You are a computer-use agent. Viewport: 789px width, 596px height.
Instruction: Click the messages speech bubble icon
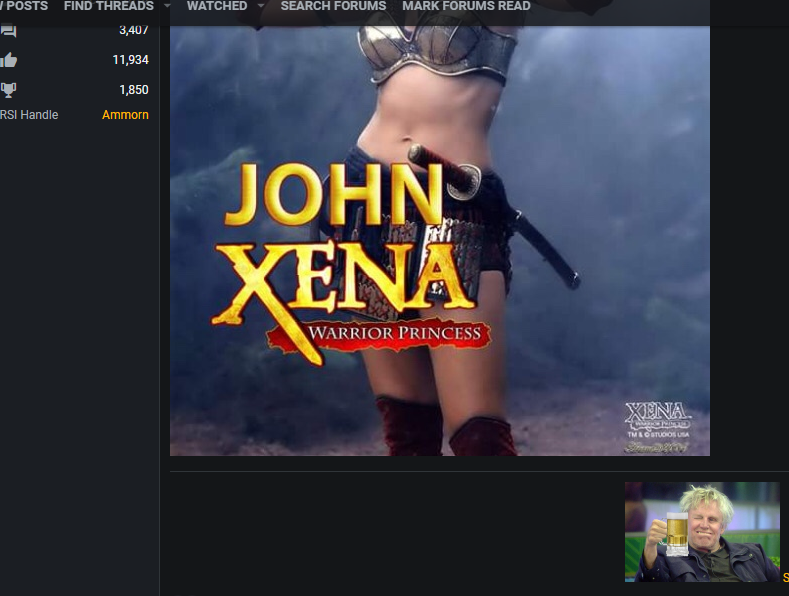(x=9, y=30)
